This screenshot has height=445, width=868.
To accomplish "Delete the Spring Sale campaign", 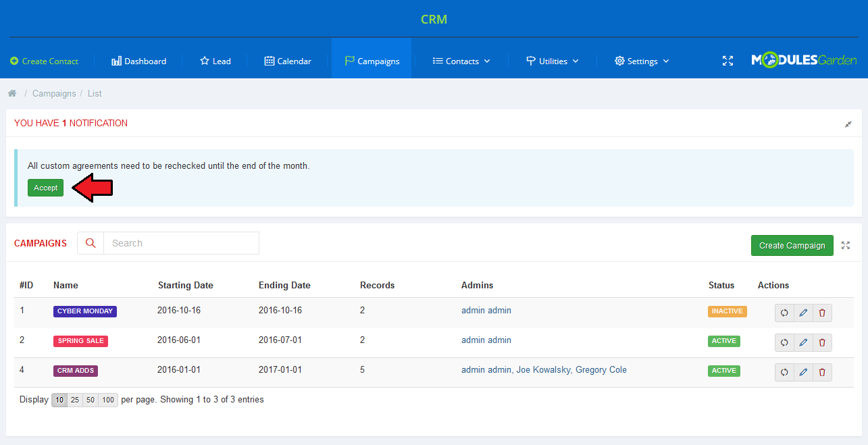I will (x=822, y=342).
